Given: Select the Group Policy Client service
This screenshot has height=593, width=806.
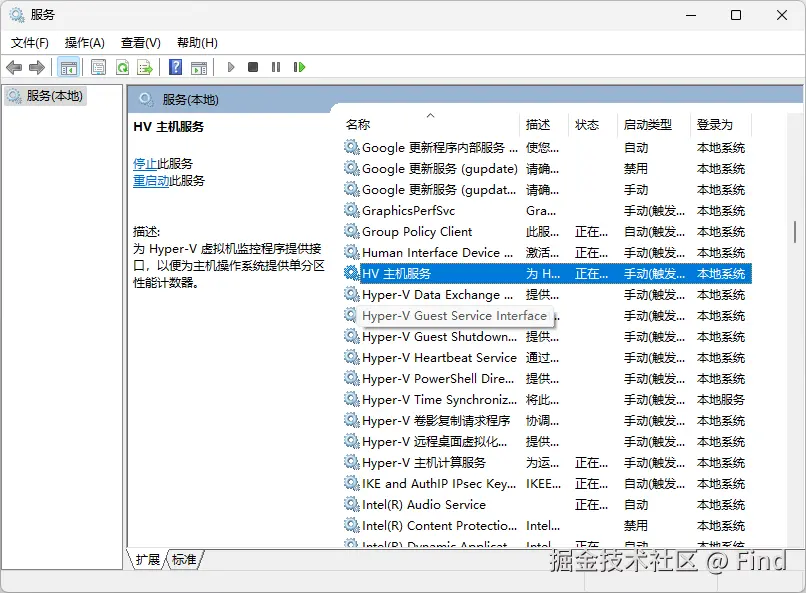Looking at the screenshot, I should tap(547, 232).
